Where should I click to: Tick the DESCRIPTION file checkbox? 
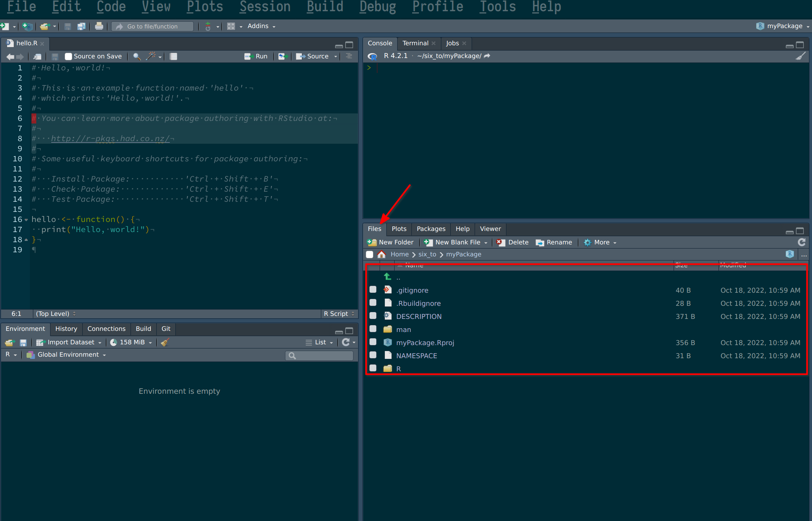373,316
